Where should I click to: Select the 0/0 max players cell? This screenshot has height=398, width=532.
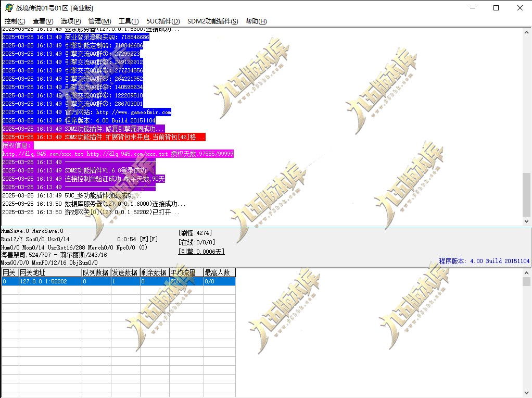tap(220, 281)
